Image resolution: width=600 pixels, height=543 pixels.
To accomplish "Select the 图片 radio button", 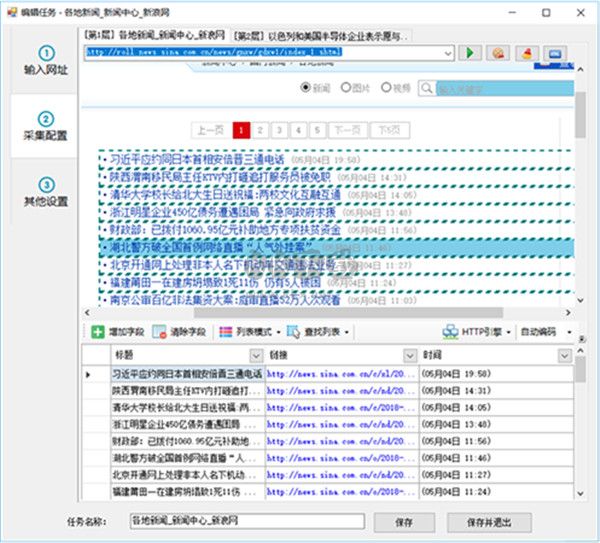I will (x=346, y=88).
